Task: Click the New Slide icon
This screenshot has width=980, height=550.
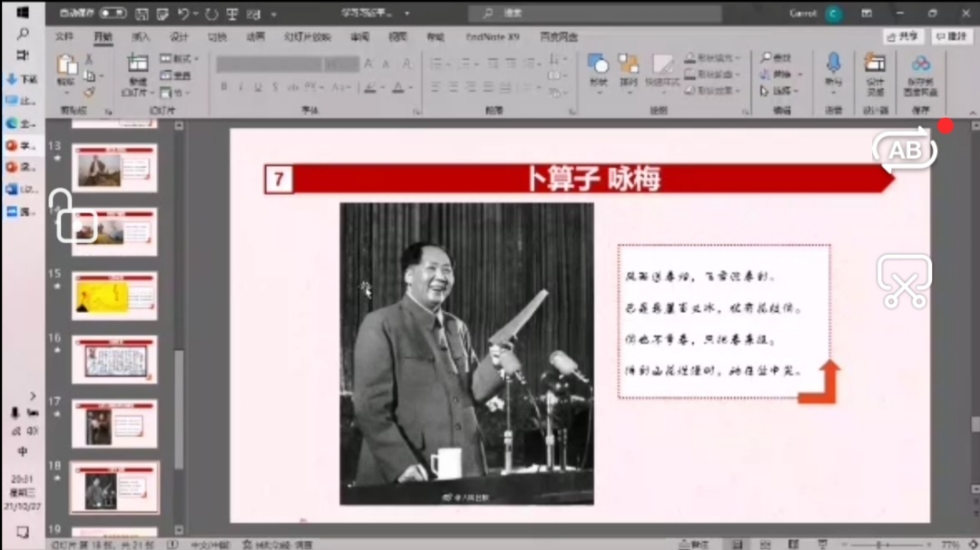Action: (x=137, y=67)
